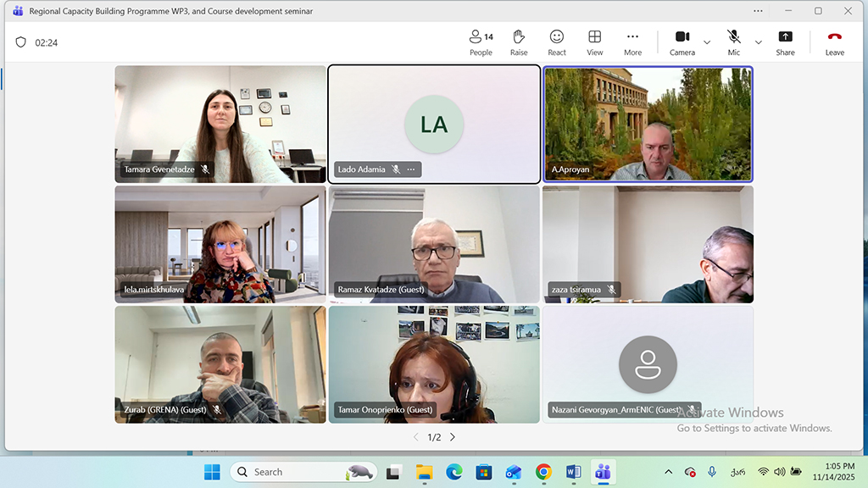Screen dimensions: 868x488
Task: Open Microsoft Word from the taskbar
Action: (x=573, y=472)
